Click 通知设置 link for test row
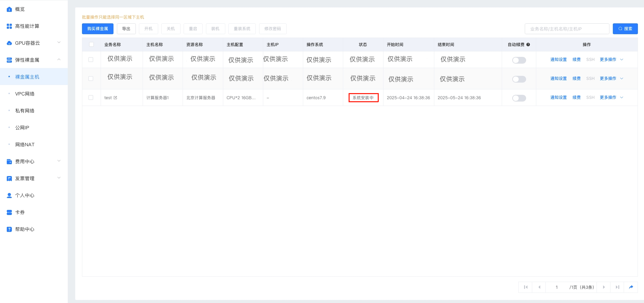 click(x=558, y=98)
